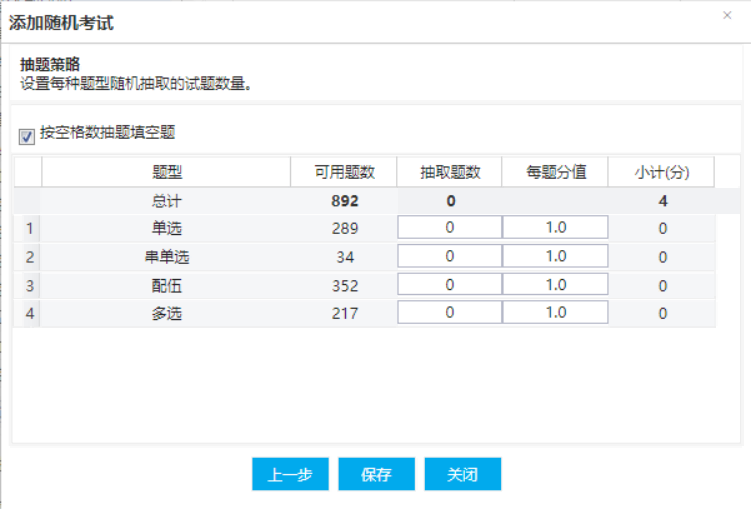Viewport: 752px width, 509px height.
Task: Toggle the 按空格数抽题填空题 checkbox
Action: coord(27,133)
